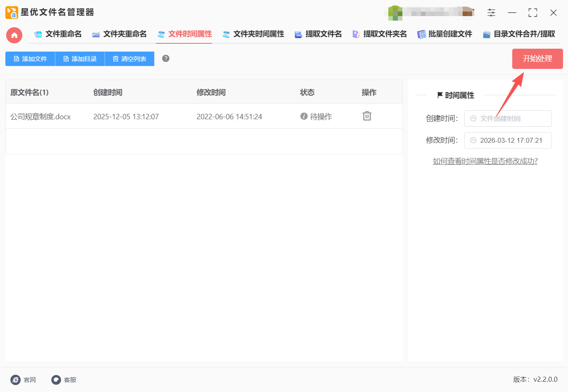Click the settings sliders icon near user avatar

[491, 12]
